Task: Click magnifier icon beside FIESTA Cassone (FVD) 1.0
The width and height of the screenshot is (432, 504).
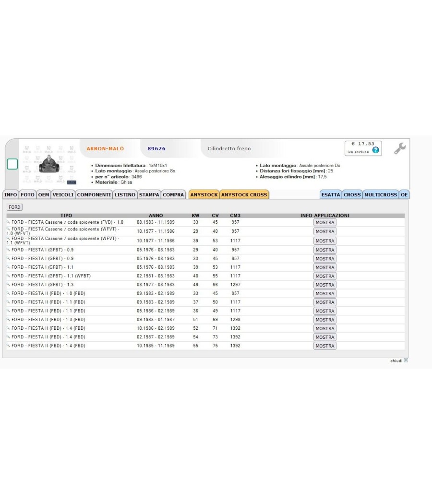Action: tap(8, 222)
